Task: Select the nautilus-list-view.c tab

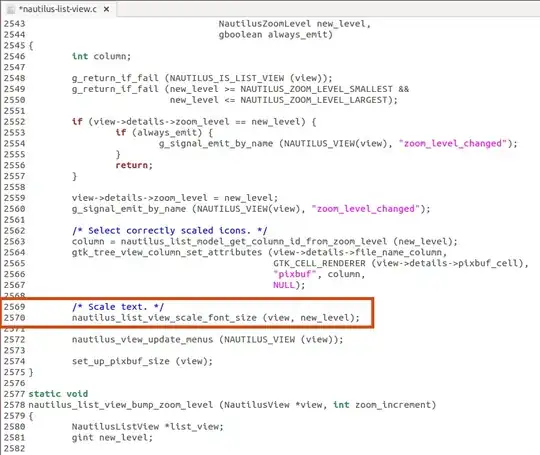Action: pyautogui.click(x=59, y=9)
